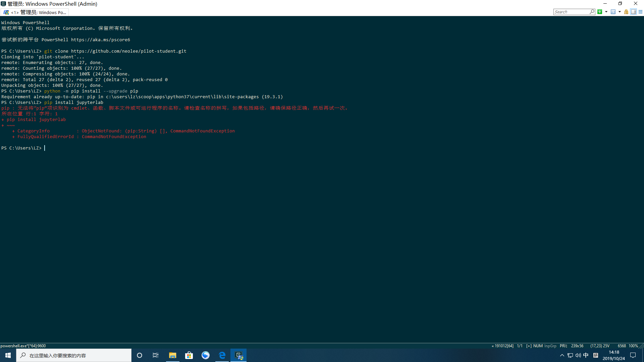Open the active consoles dropdown arrow
Screen dimensions: 644x362
coord(620,12)
